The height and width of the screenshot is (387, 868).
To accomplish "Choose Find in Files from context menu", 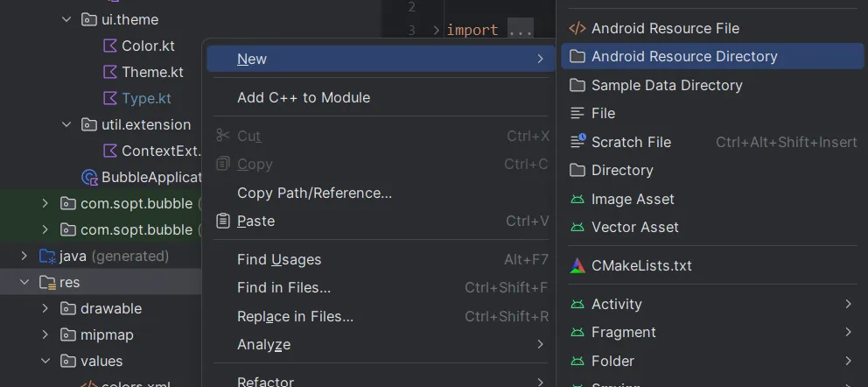I will (283, 287).
